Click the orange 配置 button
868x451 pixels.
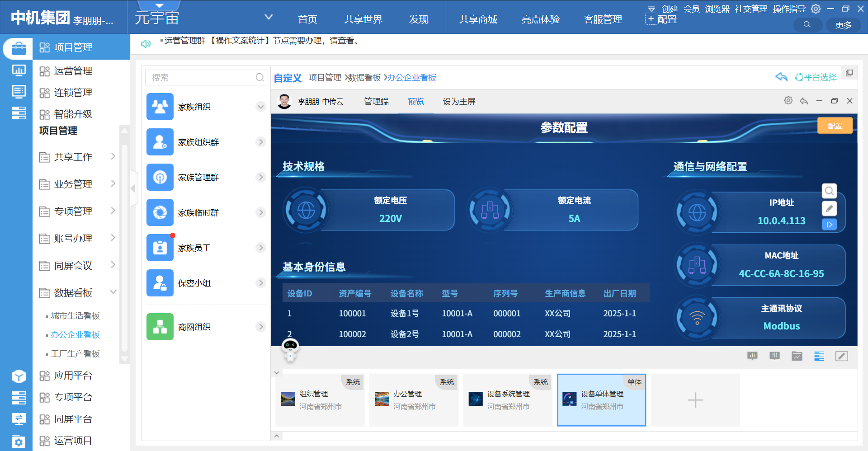[x=835, y=126]
